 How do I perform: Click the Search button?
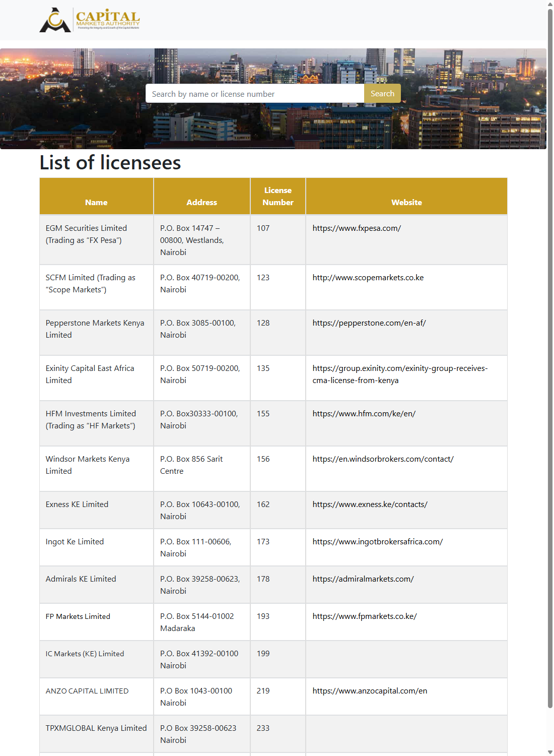pyautogui.click(x=382, y=94)
